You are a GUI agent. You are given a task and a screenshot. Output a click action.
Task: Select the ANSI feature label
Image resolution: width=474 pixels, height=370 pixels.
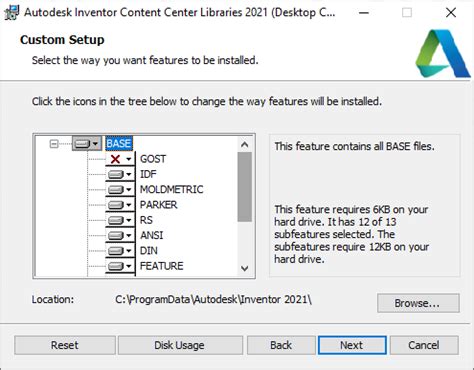pyautogui.click(x=151, y=235)
